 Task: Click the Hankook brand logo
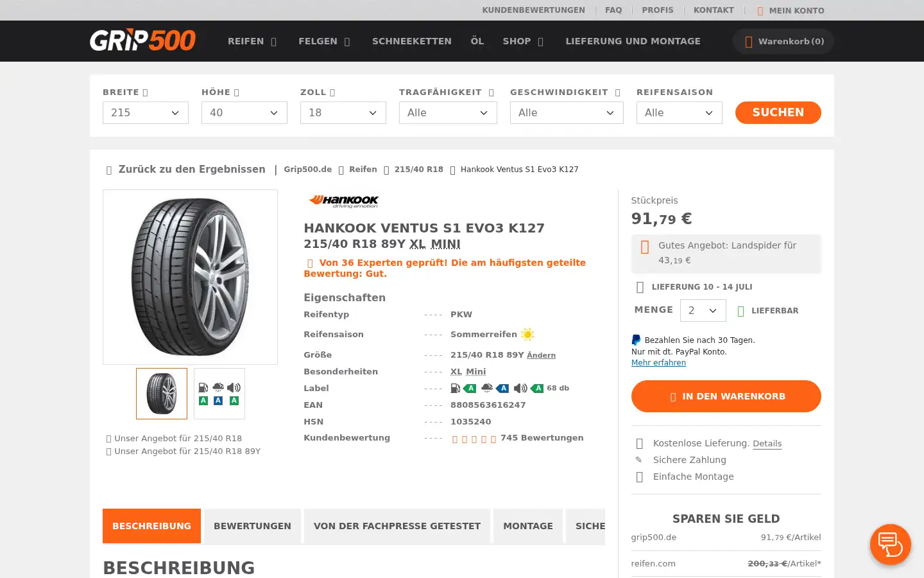tap(343, 201)
